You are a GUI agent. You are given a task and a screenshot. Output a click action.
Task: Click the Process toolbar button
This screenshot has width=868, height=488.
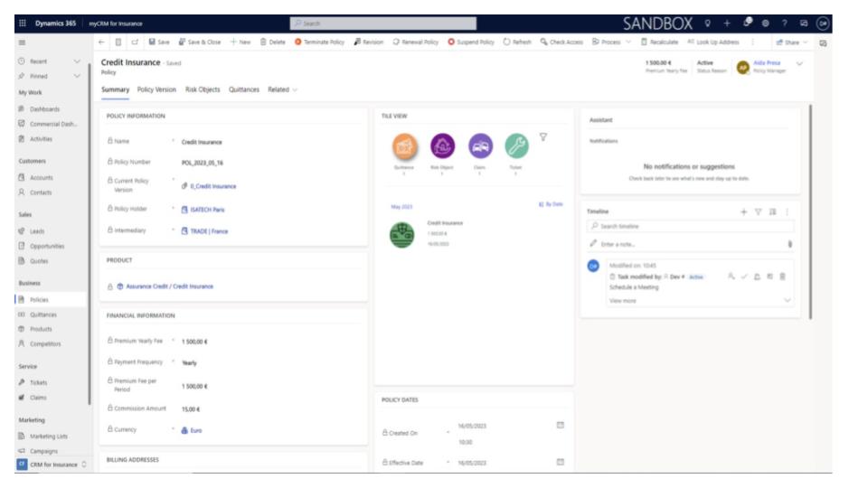coord(606,42)
